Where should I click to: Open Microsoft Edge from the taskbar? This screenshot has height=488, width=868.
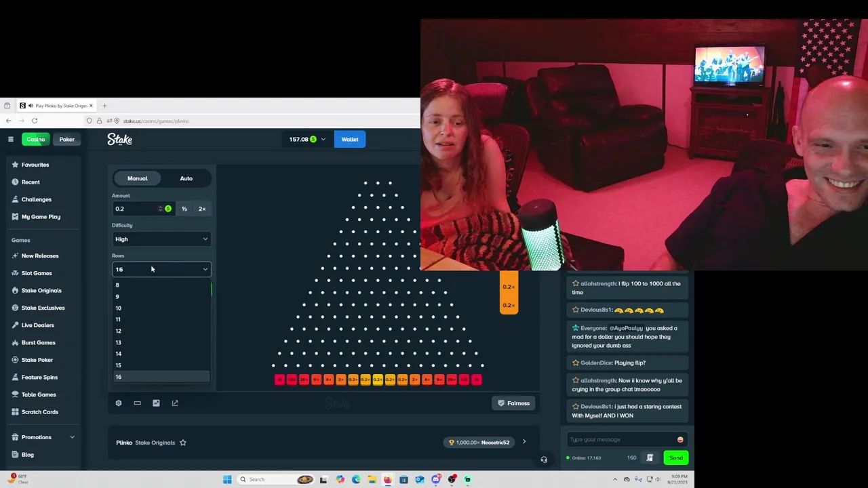(356, 479)
